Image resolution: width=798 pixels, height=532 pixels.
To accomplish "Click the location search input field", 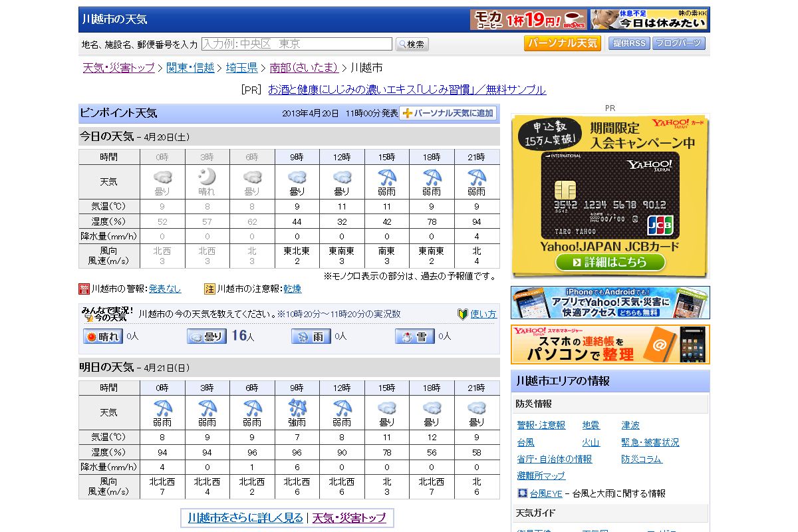I will tap(297, 44).
